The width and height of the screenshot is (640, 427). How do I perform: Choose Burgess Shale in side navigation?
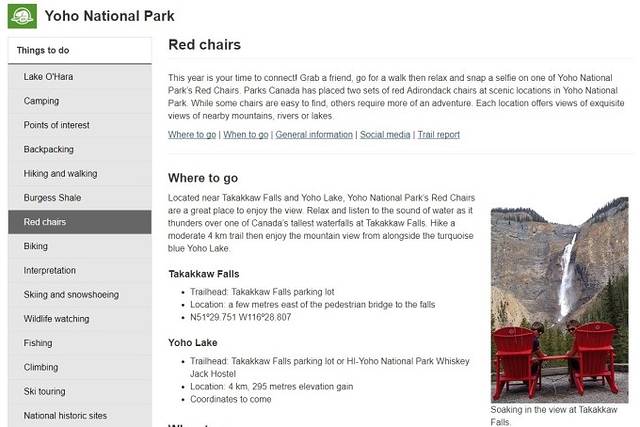click(x=54, y=197)
